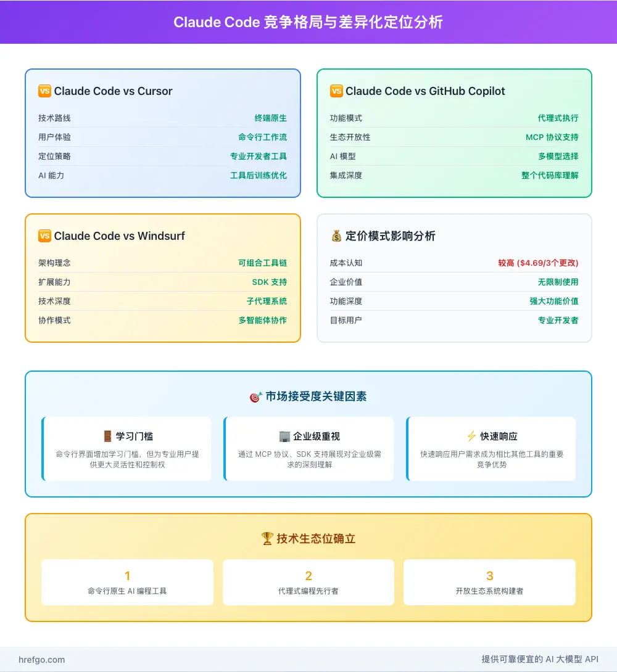Click the value 多智能体协作
The width and height of the screenshot is (617, 672).
click(x=262, y=320)
